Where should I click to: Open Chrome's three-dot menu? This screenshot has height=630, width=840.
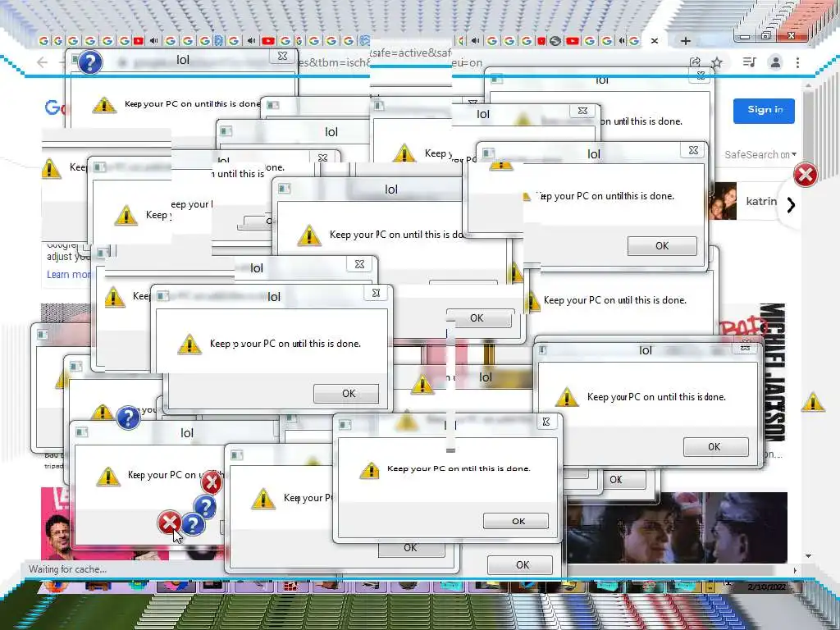(x=797, y=62)
